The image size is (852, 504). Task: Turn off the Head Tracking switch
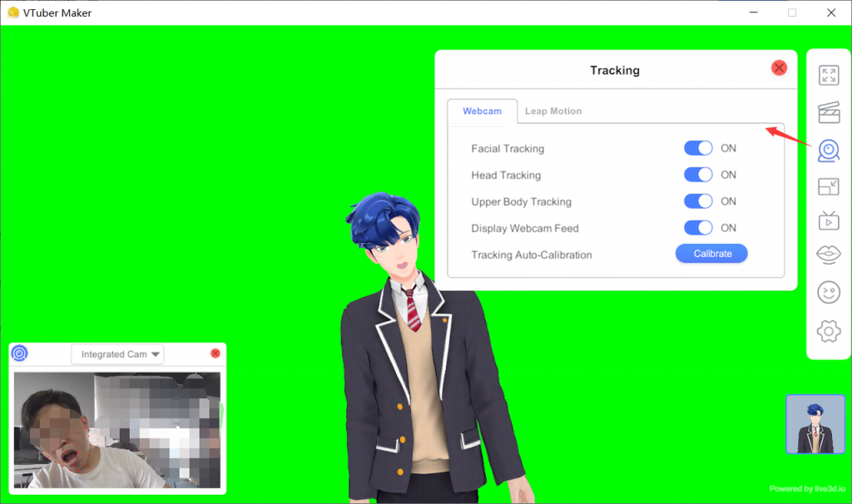coord(698,175)
